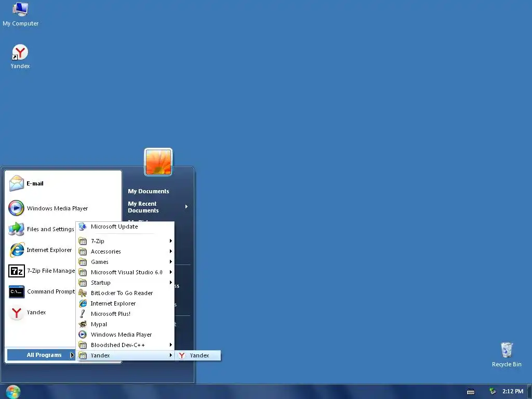This screenshot has height=399, width=532.
Task: Click the Yandex icon in pinned list
Action: pyautogui.click(x=16, y=312)
